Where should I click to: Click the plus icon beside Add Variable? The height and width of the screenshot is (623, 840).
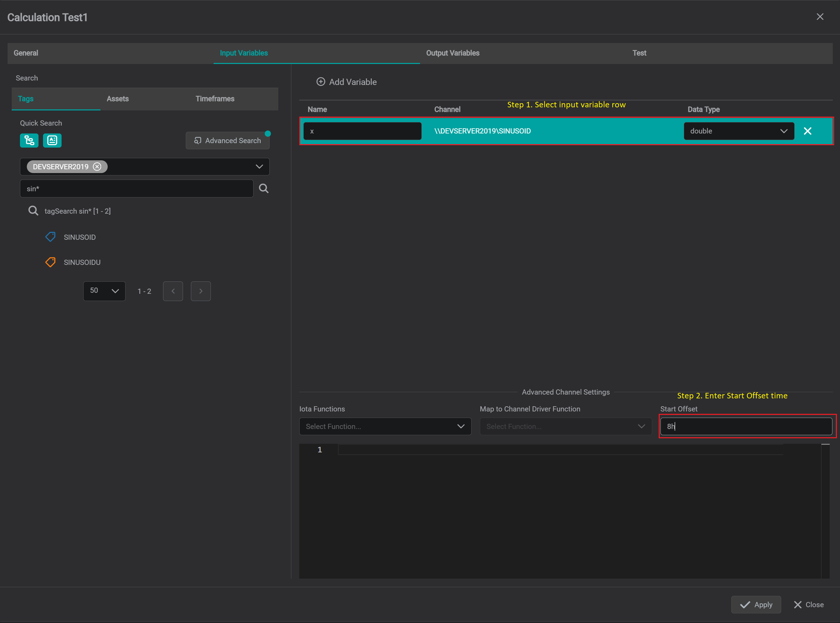321,82
